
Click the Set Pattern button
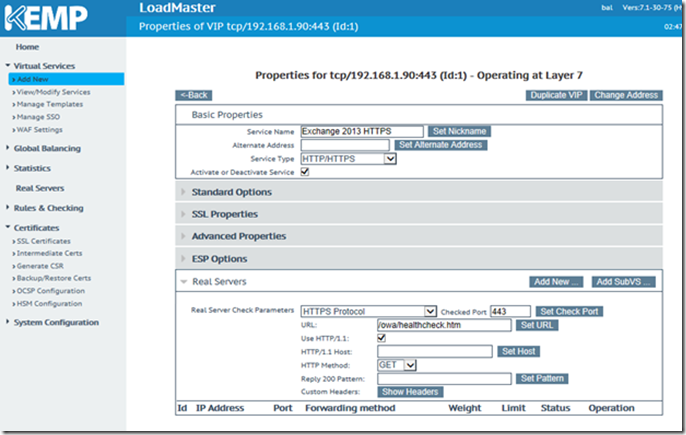(x=542, y=379)
